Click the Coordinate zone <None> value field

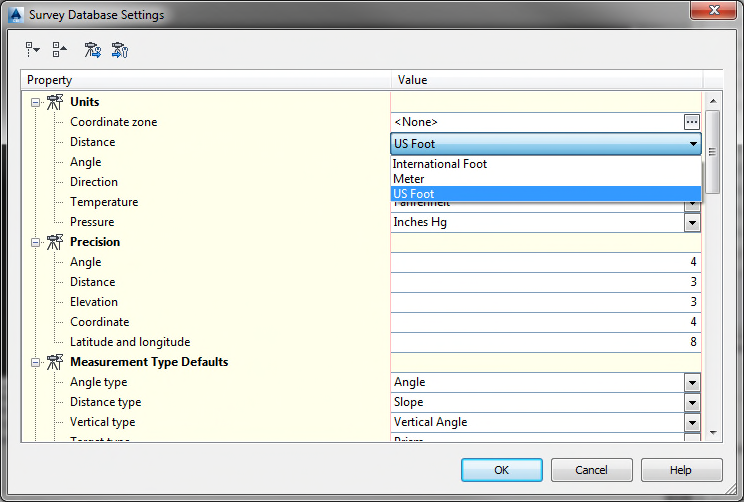[x=537, y=122]
